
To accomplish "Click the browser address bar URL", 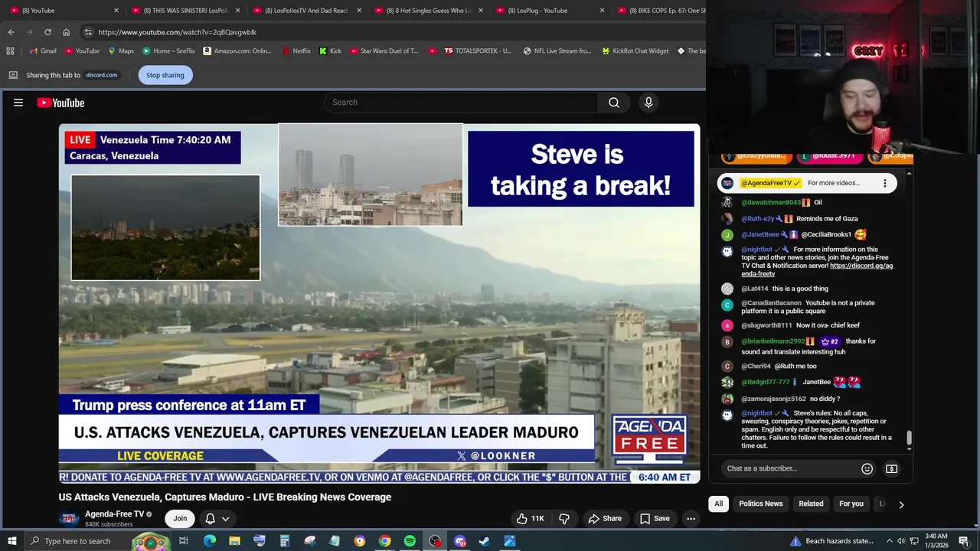I will pos(177,32).
